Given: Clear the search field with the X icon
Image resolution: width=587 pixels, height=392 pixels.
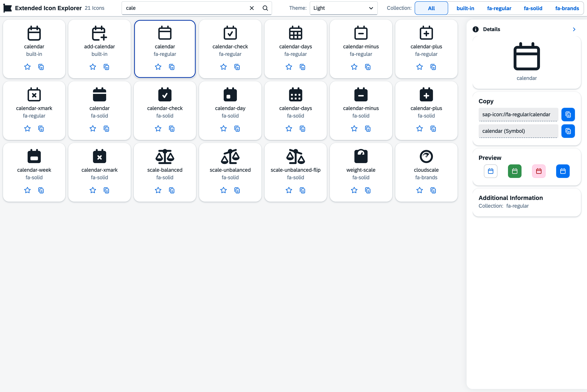Looking at the screenshot, I should click(x=252, y=8).
